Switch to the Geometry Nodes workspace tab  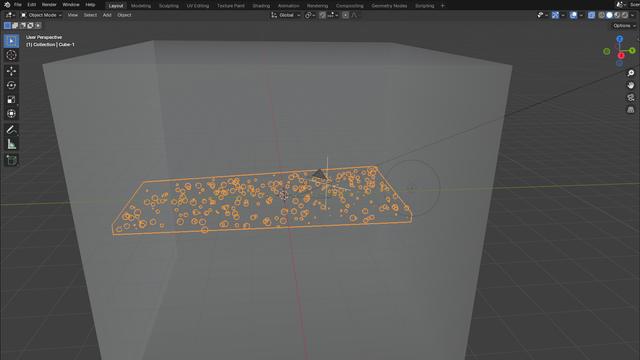click(x=389, y=6)
